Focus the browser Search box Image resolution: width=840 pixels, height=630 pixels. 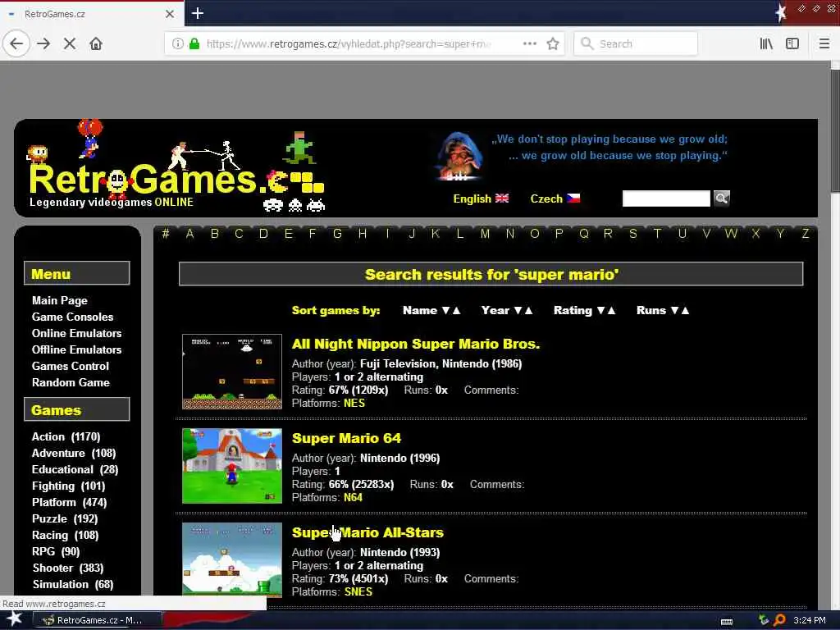[636, 43]
